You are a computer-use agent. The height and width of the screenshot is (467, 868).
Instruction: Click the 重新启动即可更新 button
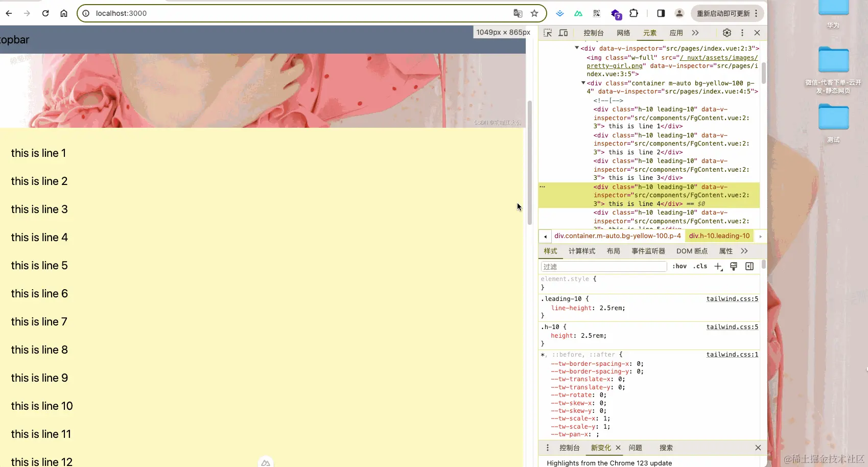click(723, 13)
